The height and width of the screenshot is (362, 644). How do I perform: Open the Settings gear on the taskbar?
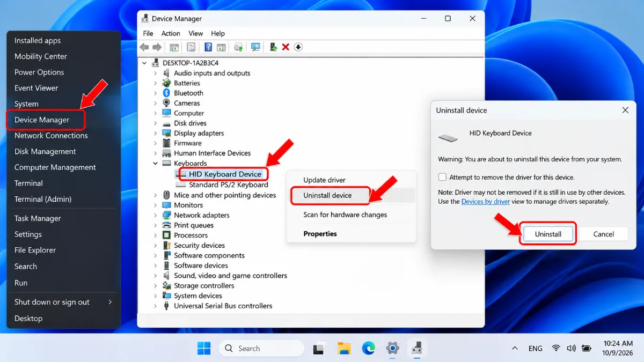tap(393, 349)
